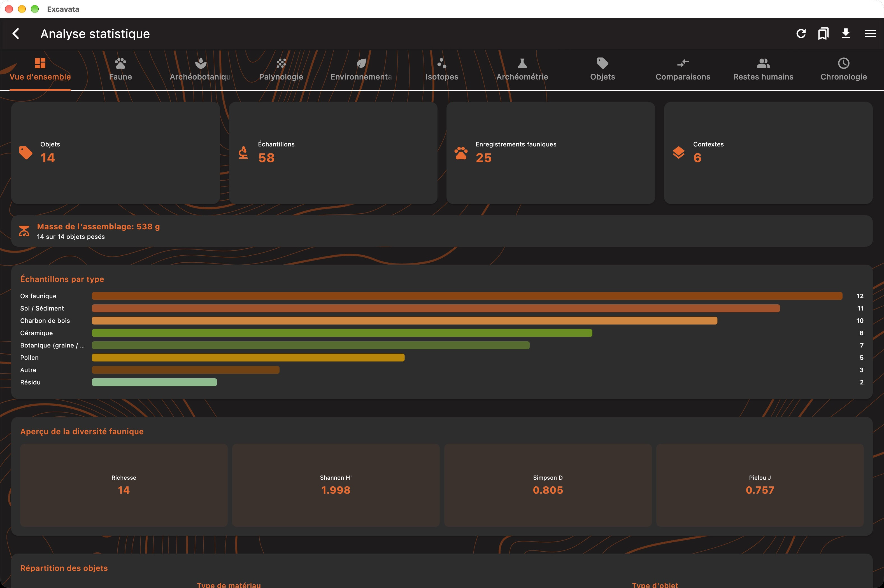
Task: Click the Sol / Sédiment row label
Action: coord(42,308)
